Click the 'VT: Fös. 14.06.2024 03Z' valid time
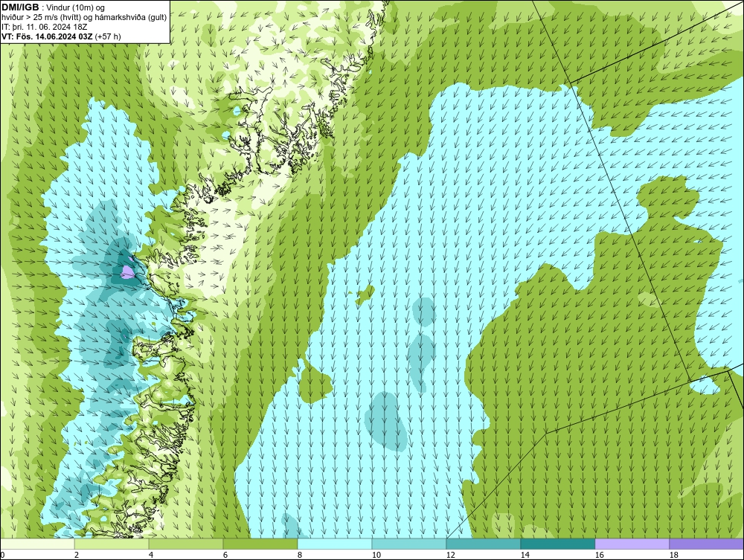The width and height of the screenshot is (744, 560). (48, 36)
